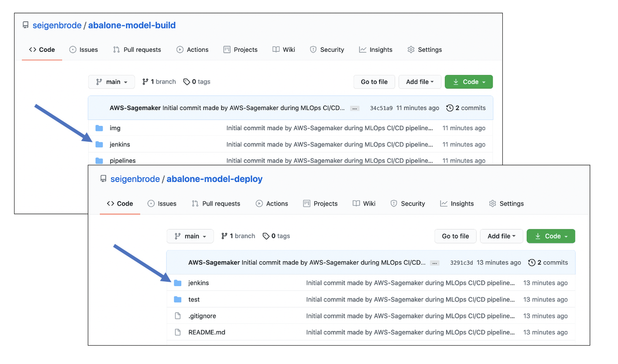Open jenkins folder in abalone-model-build
618x364 pixels.
pos(120,144)
